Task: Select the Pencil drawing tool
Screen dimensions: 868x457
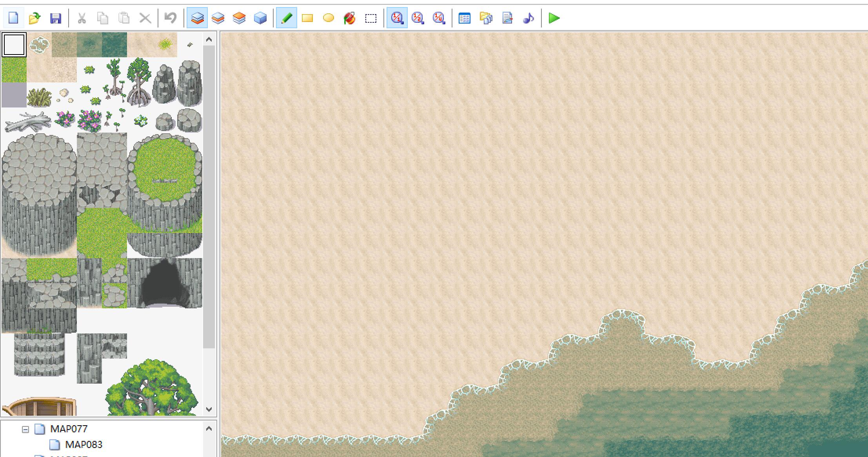Action: point(287,18)
